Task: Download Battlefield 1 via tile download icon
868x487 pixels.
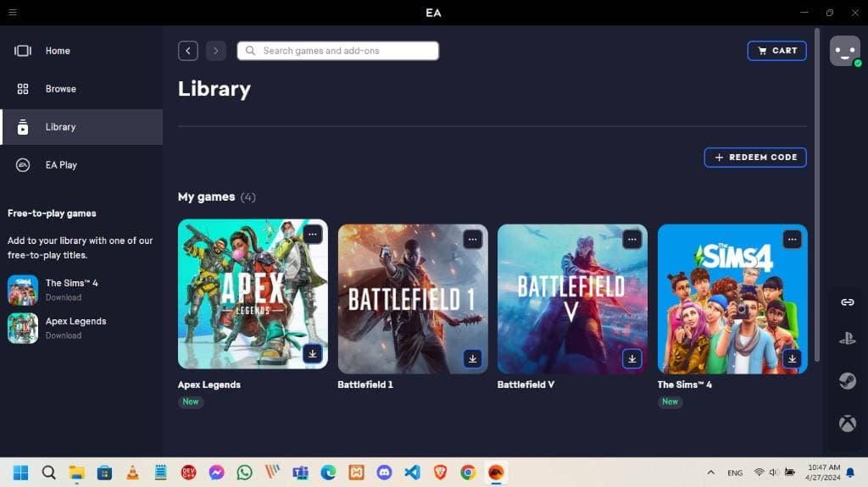Action: point(472,358)
